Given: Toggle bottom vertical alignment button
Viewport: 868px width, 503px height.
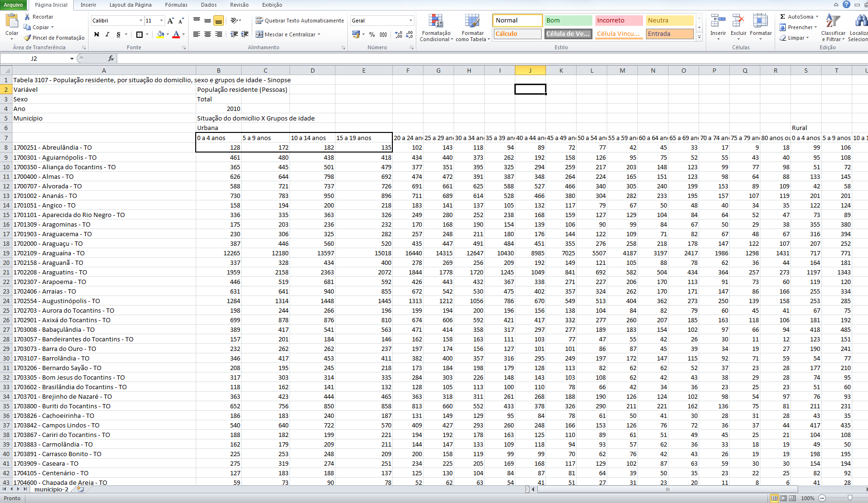Looking at the screenshot, I should (x=219, y=21).
